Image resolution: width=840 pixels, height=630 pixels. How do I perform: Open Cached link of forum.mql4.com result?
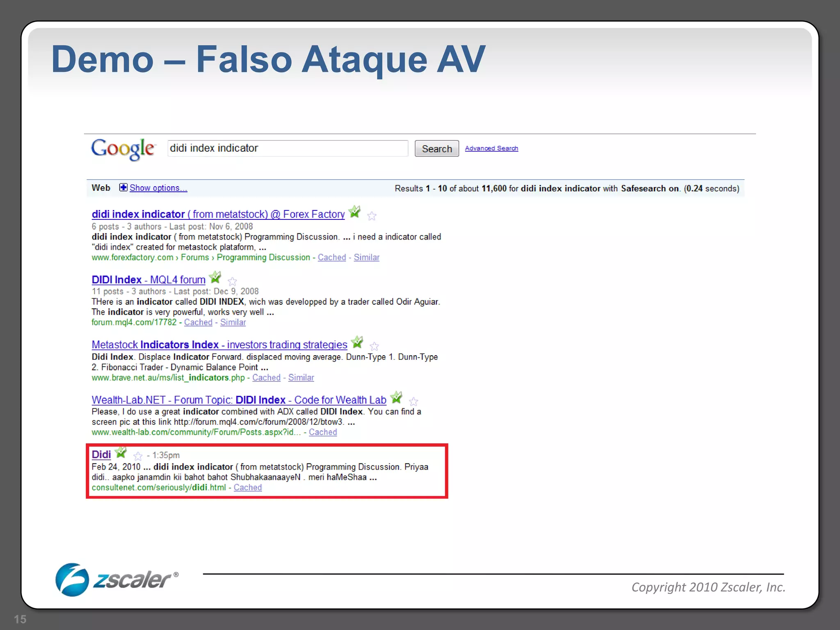tap(198, 322)
